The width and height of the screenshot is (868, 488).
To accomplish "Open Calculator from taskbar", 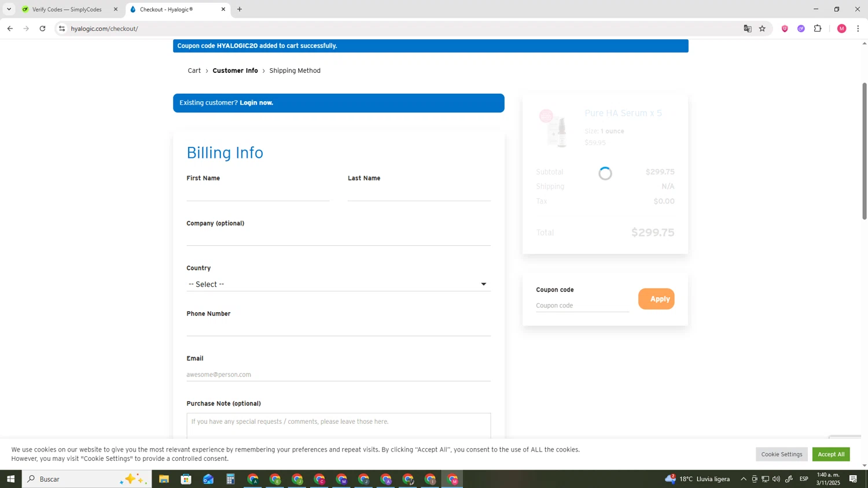I will [230, 479].
